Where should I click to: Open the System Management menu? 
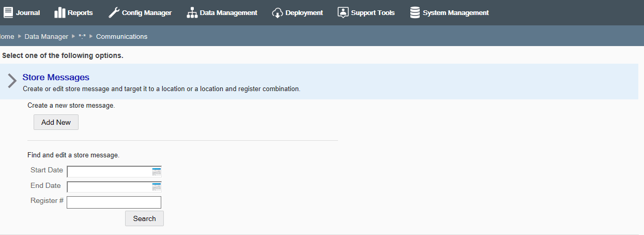[449, 12]
